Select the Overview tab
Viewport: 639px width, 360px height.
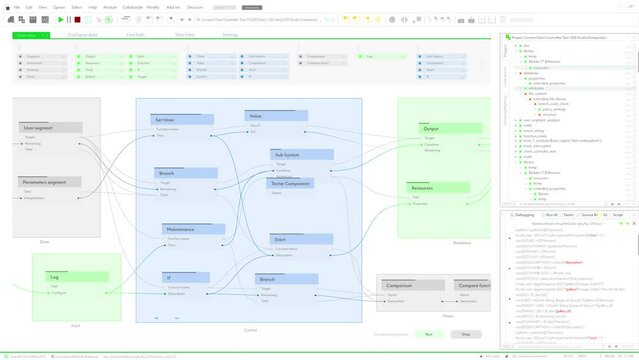[31, 35]
